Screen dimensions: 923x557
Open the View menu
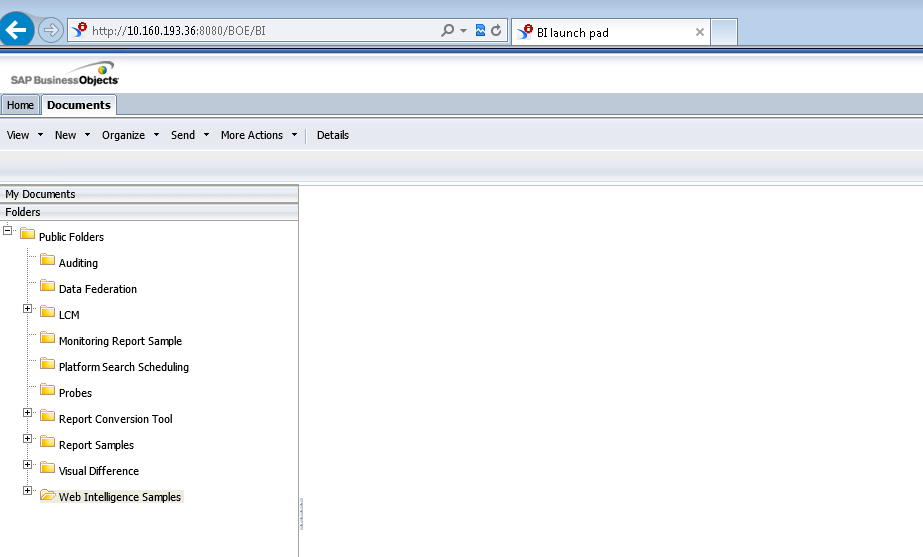(18, 135)
